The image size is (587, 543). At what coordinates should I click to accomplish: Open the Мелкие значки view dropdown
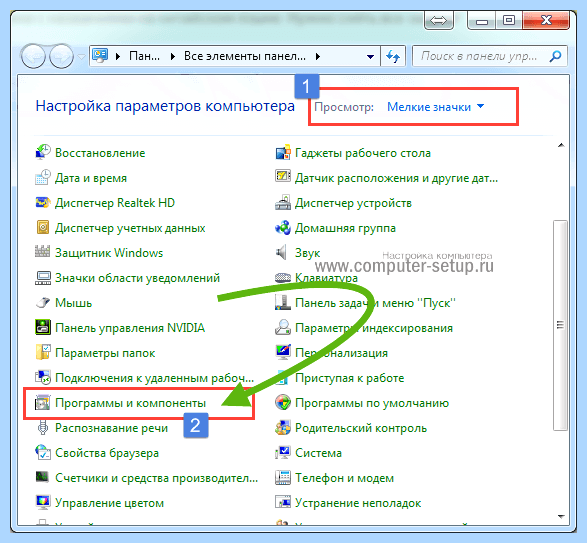(x=435, y=107)
